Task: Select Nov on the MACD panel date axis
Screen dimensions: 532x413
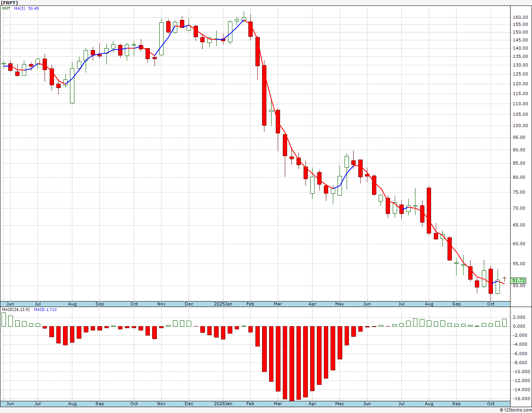Action: tap(161, 404)
